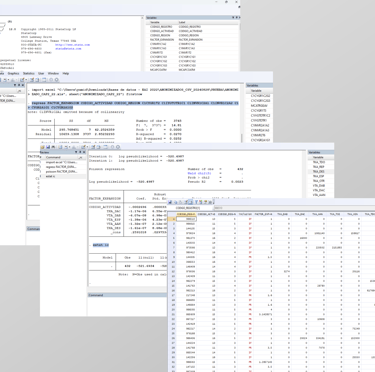This screenshot has height=372, width=375.
Task: Select TRA_DES variable in third window Variables panel
Action: coord(319,171)
